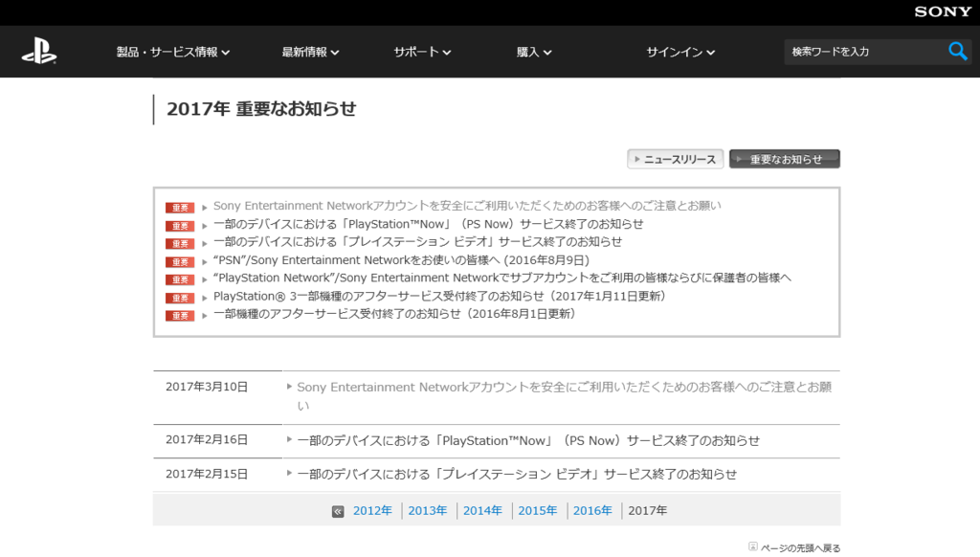Click the date text 2017年2月15日

pos(207,474)
